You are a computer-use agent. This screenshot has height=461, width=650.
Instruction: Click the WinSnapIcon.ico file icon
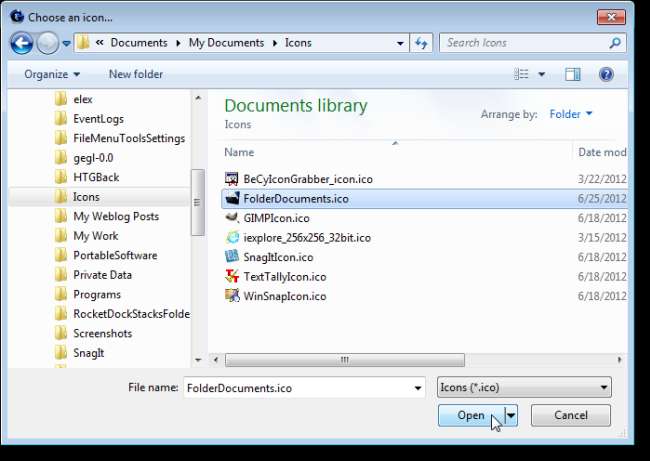click(x=232, y=296)
